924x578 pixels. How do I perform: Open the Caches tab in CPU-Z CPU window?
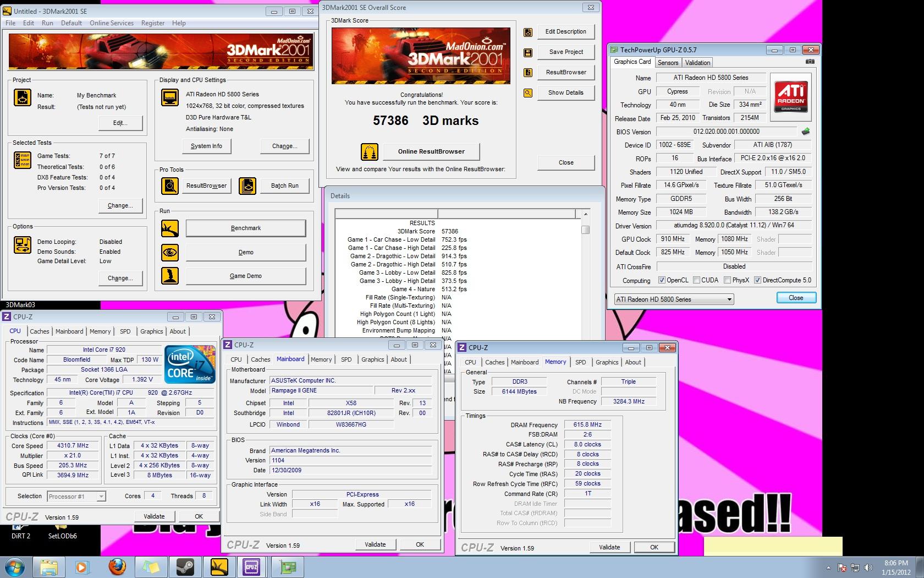click(x=40, y=331)
